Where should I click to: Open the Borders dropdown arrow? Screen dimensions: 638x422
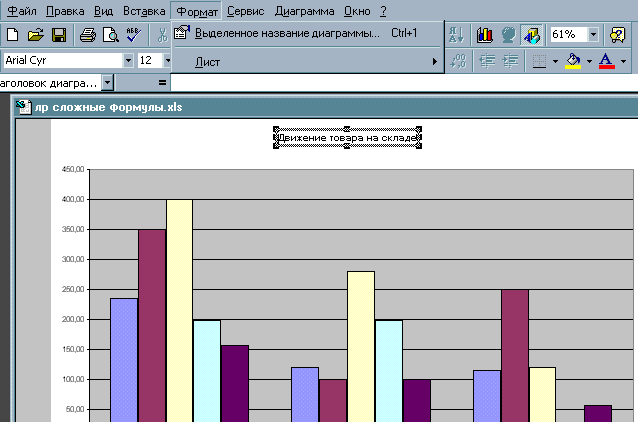click(x=555, y=61)
